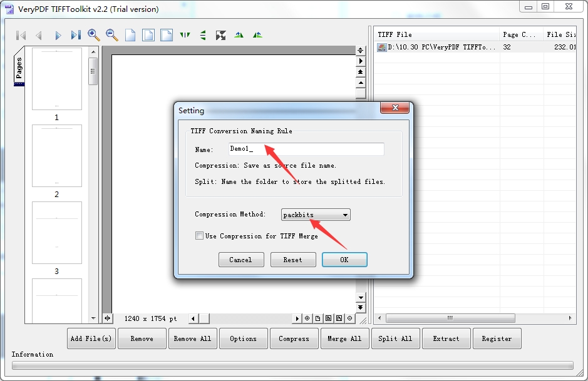Toggle thumbnail panel with splitter arrow button
This screenshot has width=588, height=381.
tap(107, 318)
